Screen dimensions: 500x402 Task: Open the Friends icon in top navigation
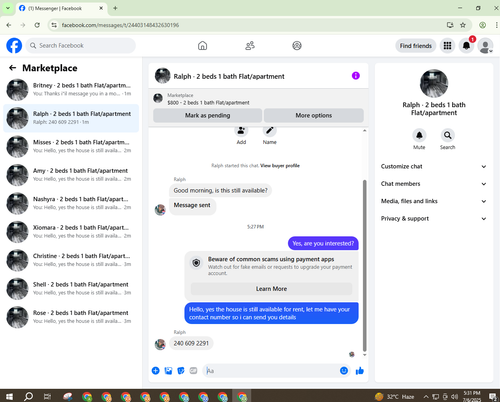[x=250, y=46]
